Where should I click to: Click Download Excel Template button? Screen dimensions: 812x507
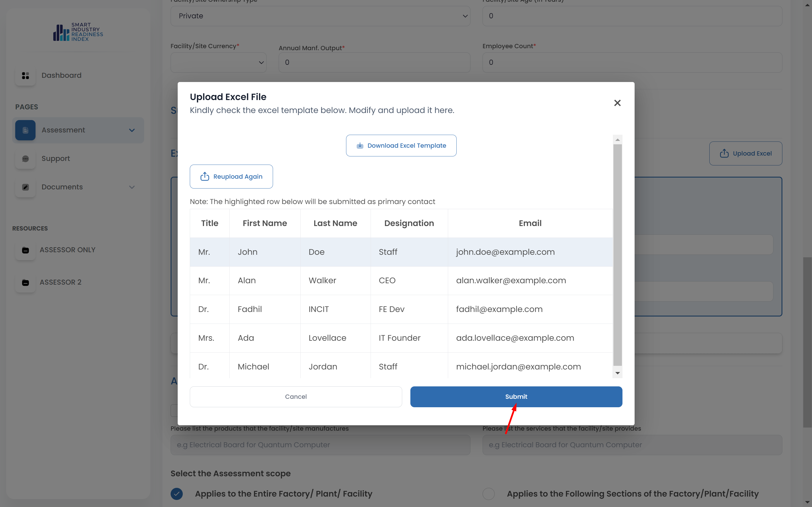tap(401, 145)
